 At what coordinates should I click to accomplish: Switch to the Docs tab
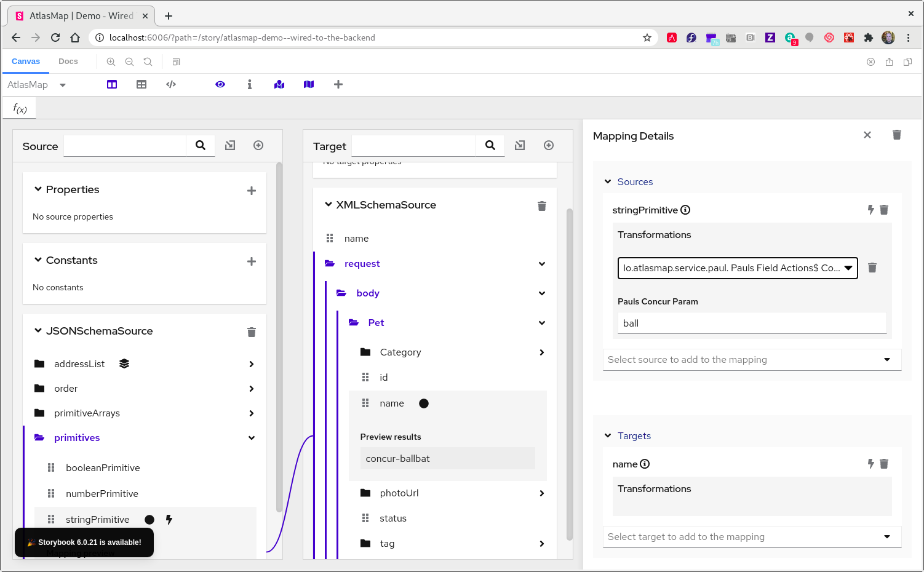(68, 62)
